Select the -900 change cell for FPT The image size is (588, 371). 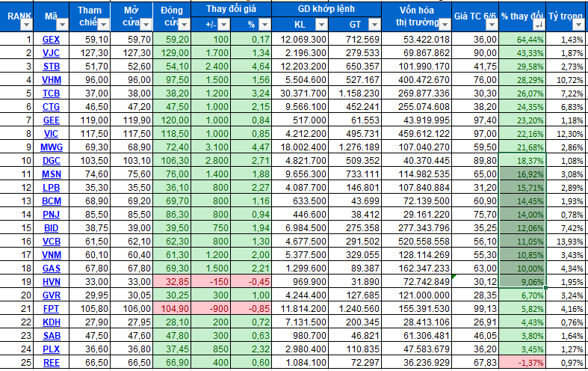tap(211, 309)
